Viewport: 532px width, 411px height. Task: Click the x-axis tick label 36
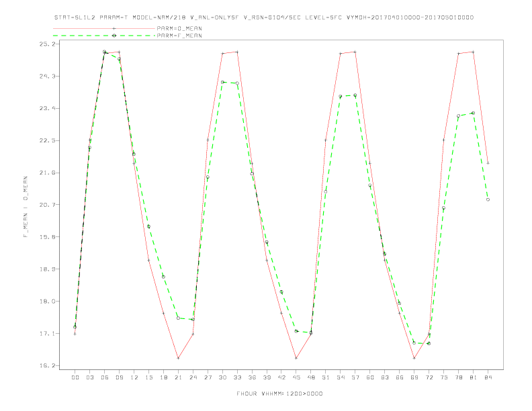click(x=252, y=377)
